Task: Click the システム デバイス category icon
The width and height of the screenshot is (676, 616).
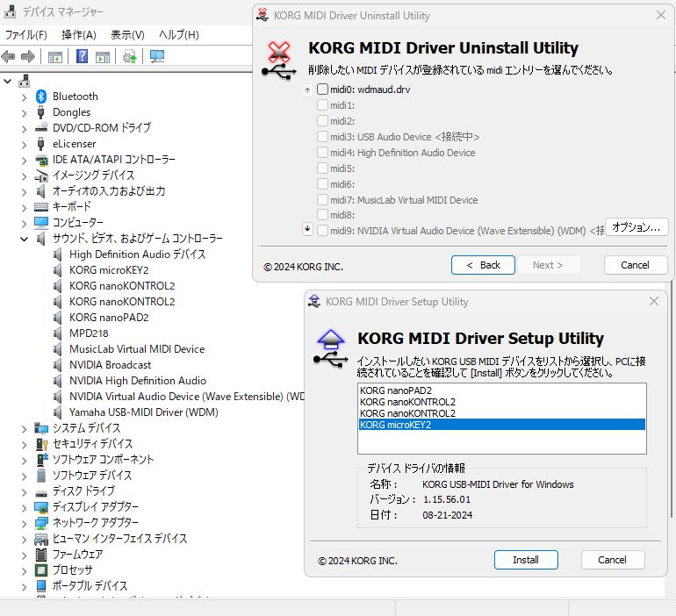Action: (x=41, y=428)
